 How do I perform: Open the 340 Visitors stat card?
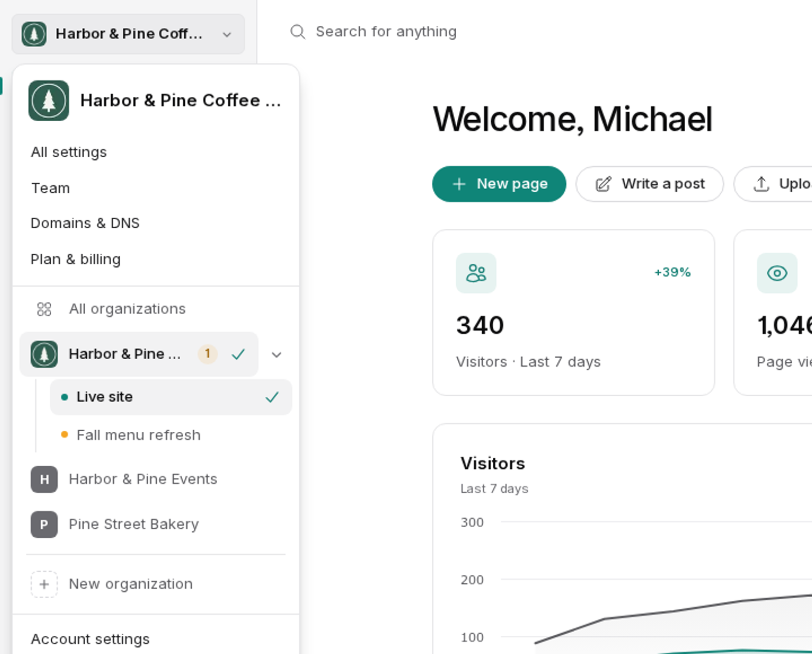pyautogui.click(x=573, y=313)
